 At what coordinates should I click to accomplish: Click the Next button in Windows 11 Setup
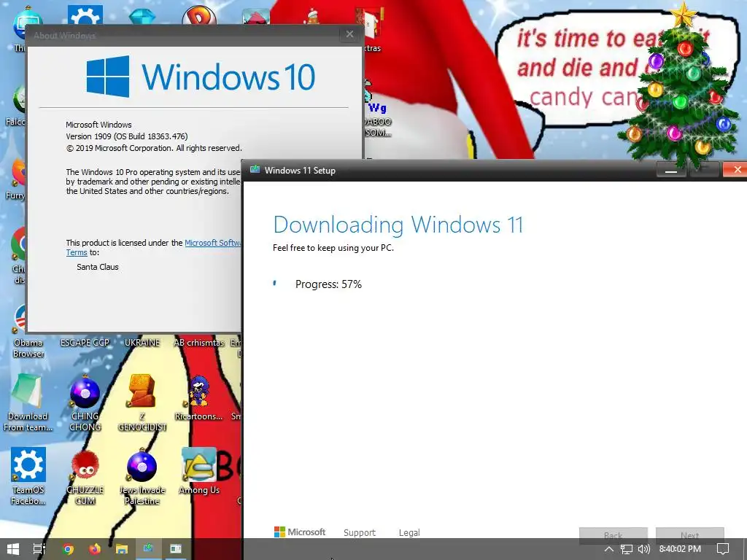(690, 535)
